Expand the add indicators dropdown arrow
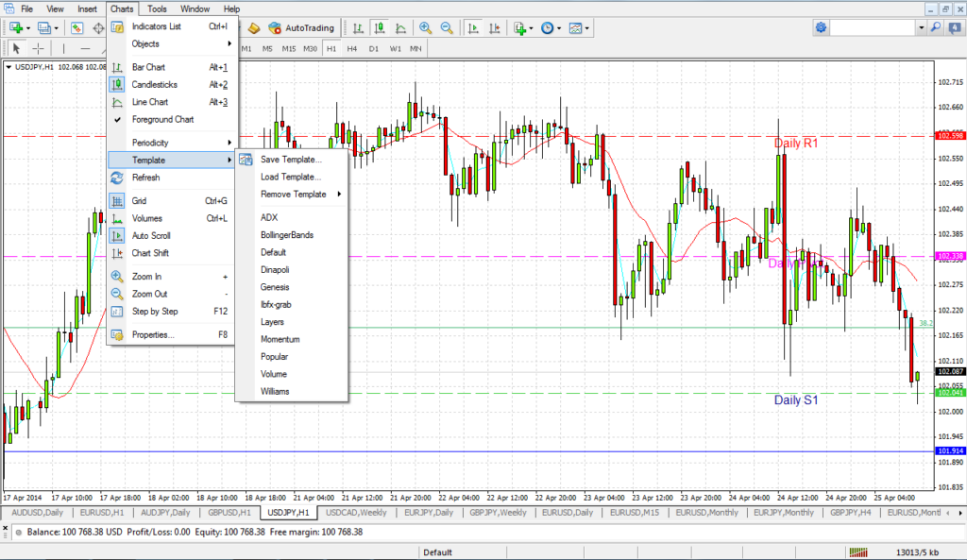This screenshot has height=560, width=967. (531, 28)
